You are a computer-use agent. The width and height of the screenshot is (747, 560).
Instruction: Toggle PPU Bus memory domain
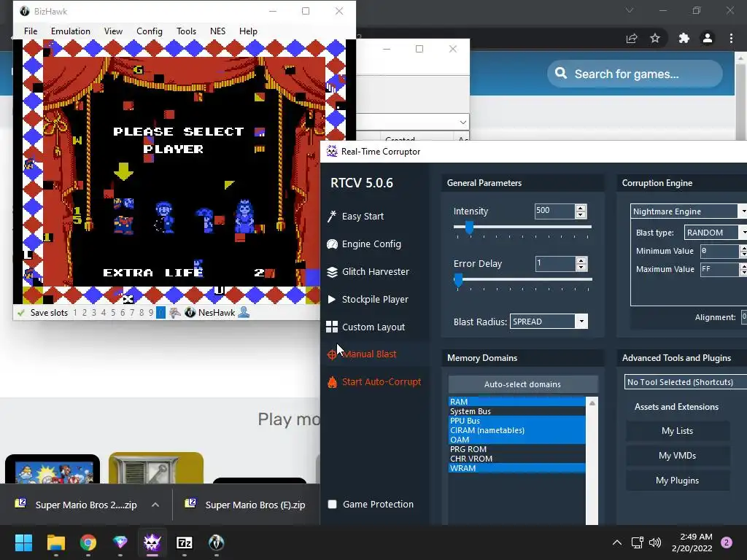(x=517, y=421)
